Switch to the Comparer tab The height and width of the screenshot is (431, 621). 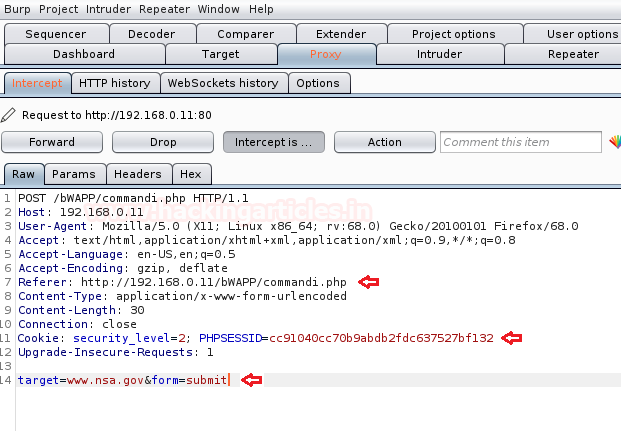246,34
